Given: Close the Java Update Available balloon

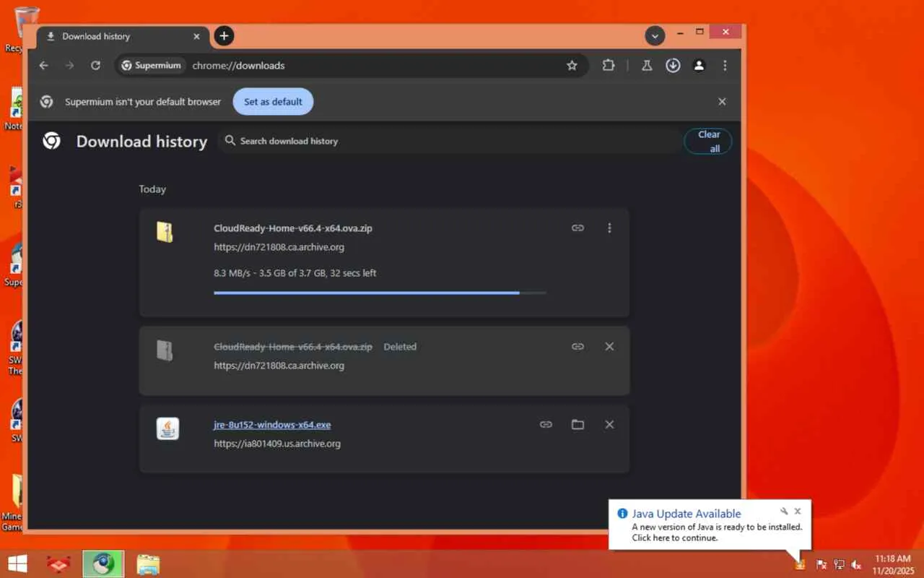Looking at the screenshot, I should pyautogui.click(x=798, y=512).
